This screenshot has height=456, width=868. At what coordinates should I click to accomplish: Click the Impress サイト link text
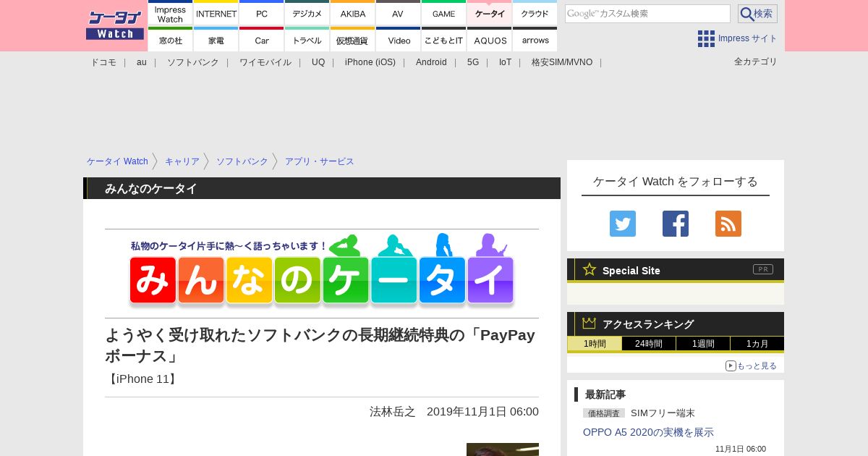coord(748,38)
